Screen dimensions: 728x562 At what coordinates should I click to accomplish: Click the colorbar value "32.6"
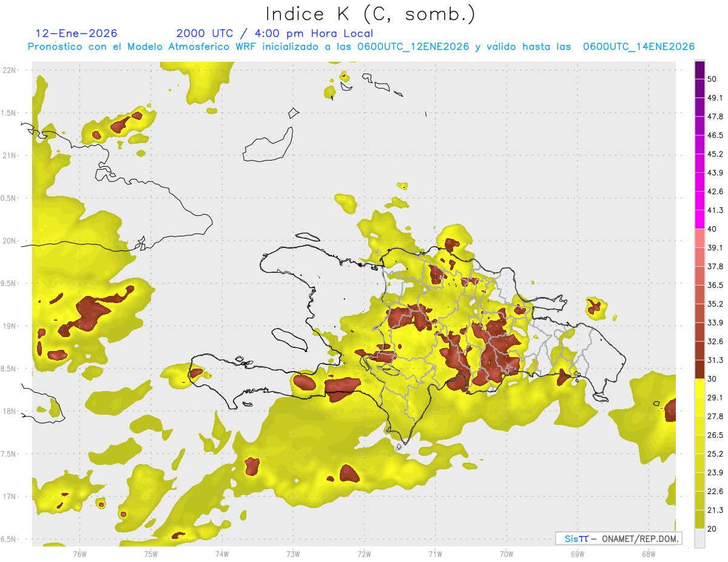(x=715, y=341)
